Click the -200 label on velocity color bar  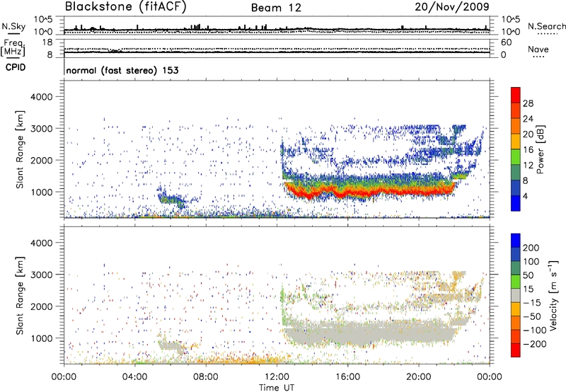[x=534, y=344]
